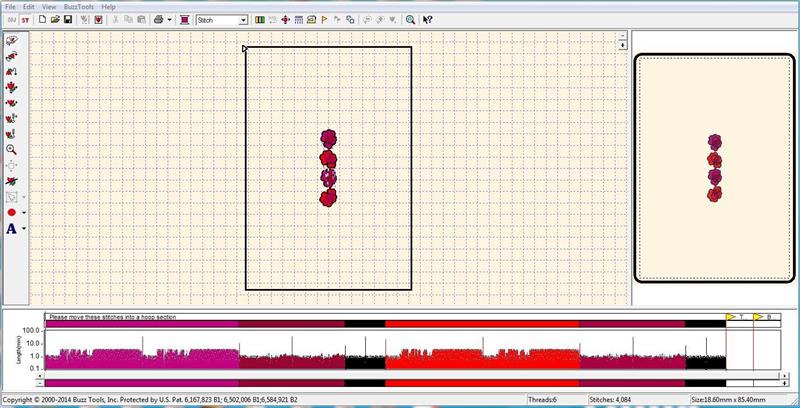This screenshot has height=408, width=800.
Task: Click the minus button above canvas arrow
Action: point(622,36)
